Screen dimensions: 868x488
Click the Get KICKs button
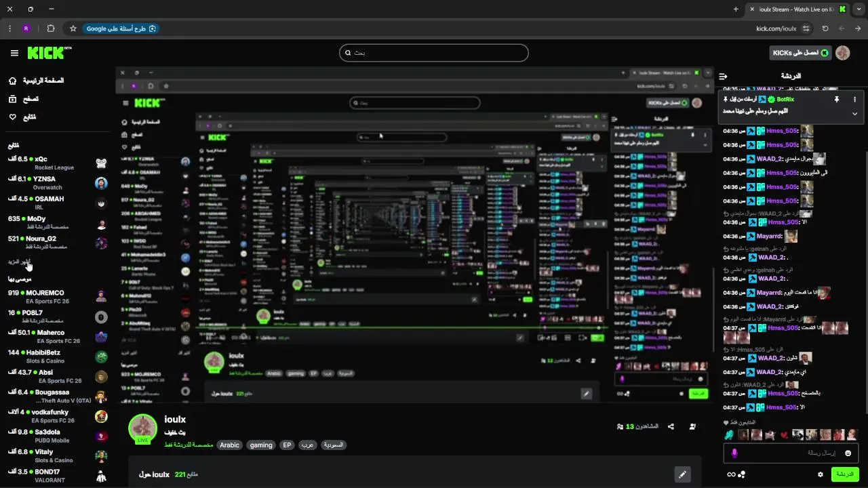click(x=801, y=53)
